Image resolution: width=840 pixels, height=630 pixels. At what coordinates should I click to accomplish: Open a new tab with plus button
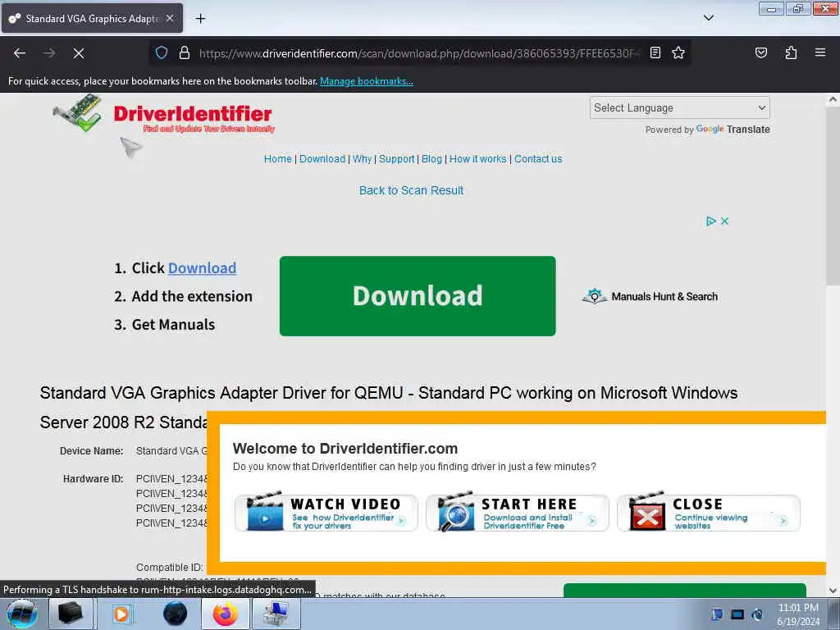[200, 19]
